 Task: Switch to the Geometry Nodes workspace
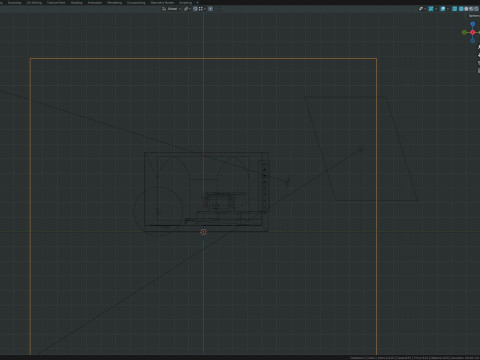click(x=162, y=3)
